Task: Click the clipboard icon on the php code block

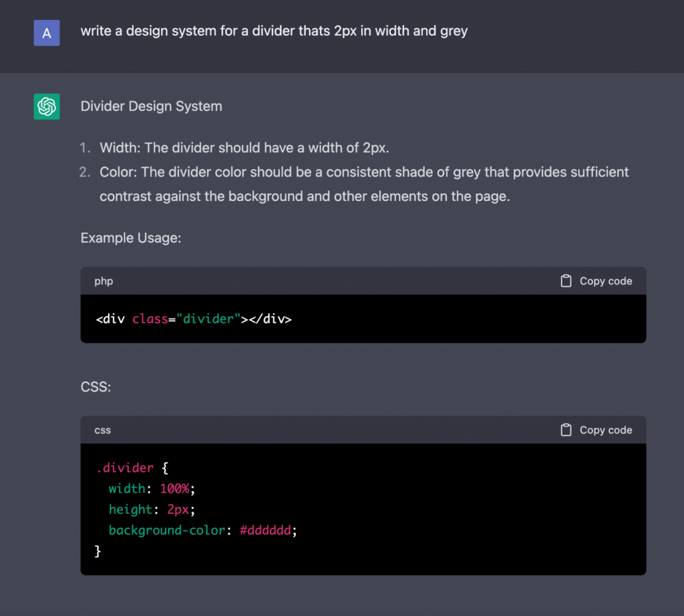Action: [x=566, y=281]
